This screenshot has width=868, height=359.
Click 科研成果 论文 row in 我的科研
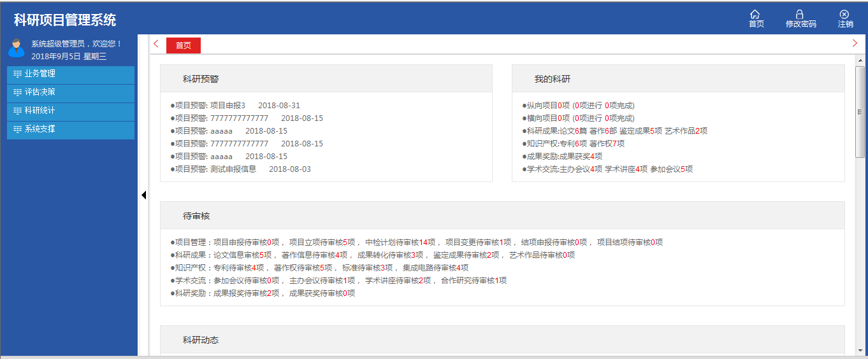pyautogui.click(x=615, y=131)
